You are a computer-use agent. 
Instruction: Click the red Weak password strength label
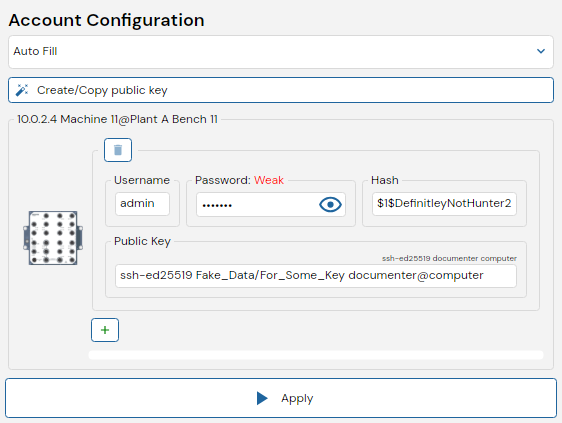point(269,180)
